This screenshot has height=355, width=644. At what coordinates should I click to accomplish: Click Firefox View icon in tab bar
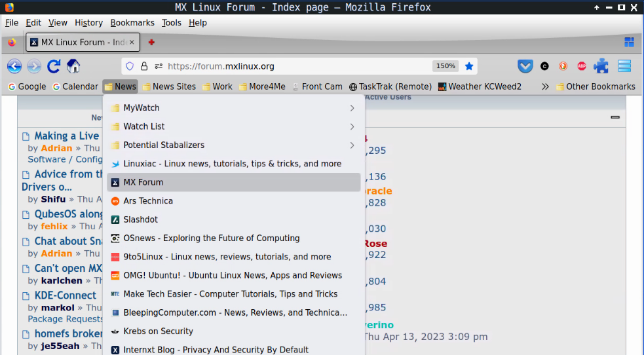[12, 43]
